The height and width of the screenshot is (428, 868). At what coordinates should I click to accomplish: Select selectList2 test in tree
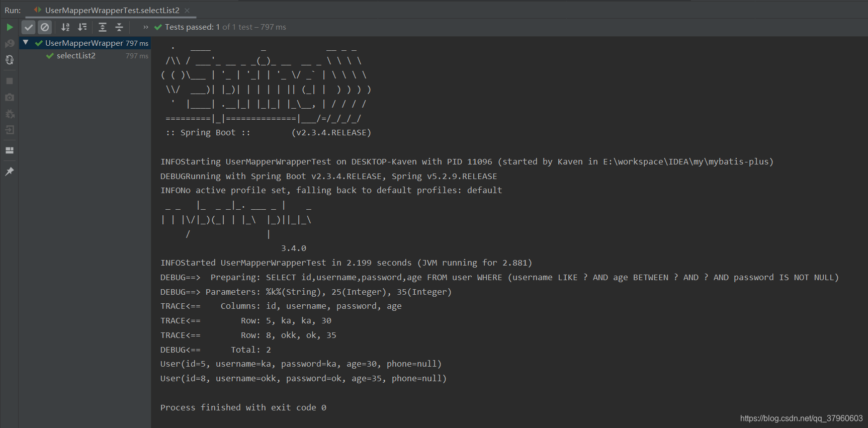point(76,56)
